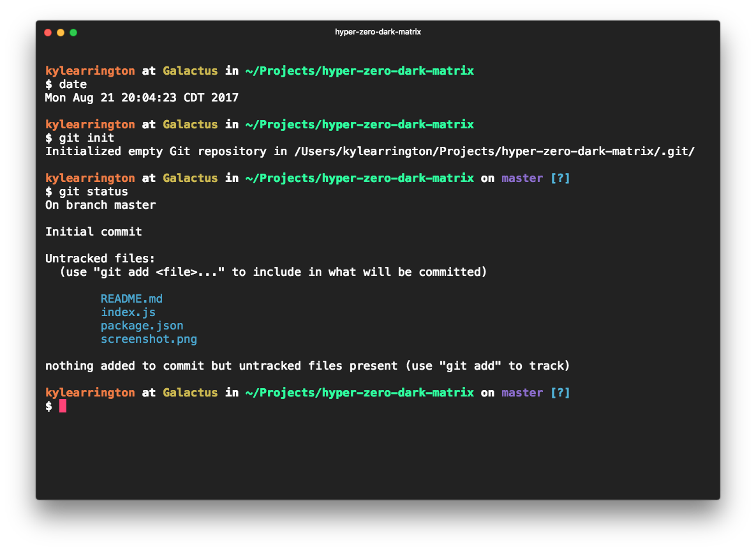Click the pink terminal cursor block
This screenshot has width=756, height=551.
pyautogui.click(x=63, y=405)
